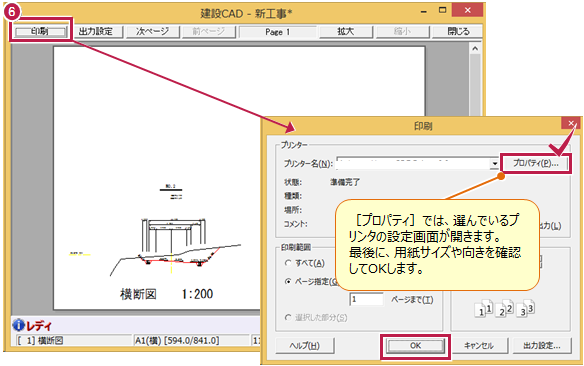584x366 pixels.
Task: Click the キャンセル button
Action: pyautogui.click(x=479, y=346)
